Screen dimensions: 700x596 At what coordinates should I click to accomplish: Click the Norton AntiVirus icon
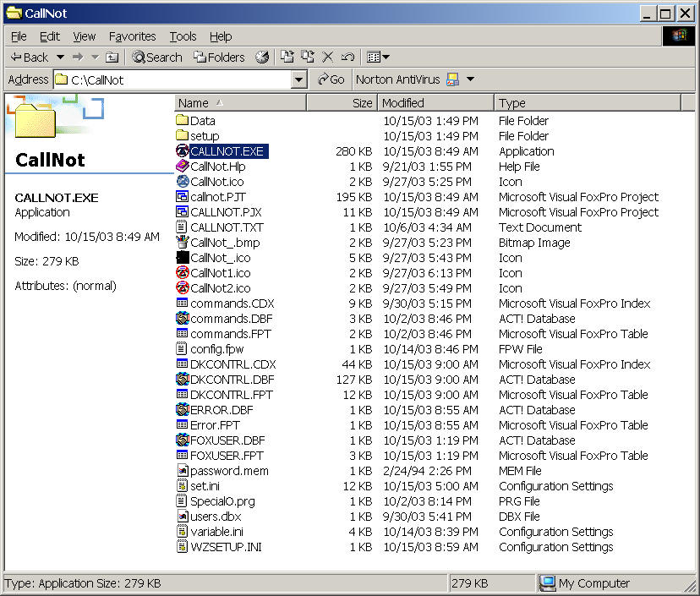[x=452, y=79]
